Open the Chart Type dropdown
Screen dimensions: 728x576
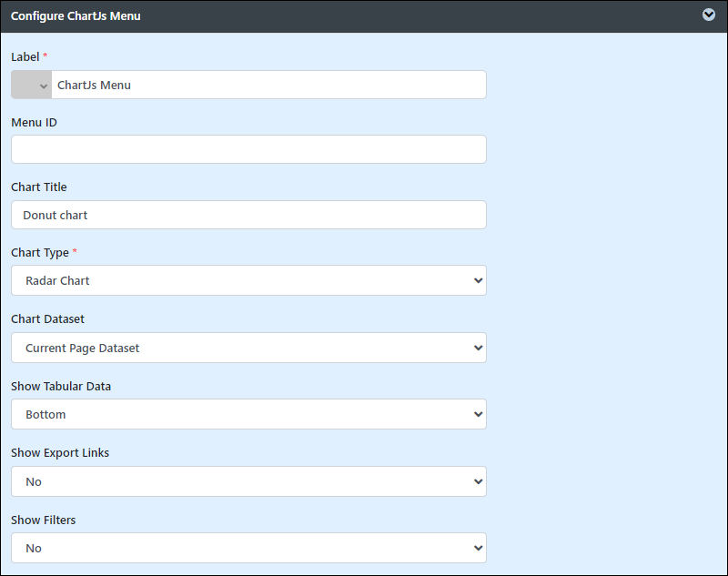click(248, 280)
